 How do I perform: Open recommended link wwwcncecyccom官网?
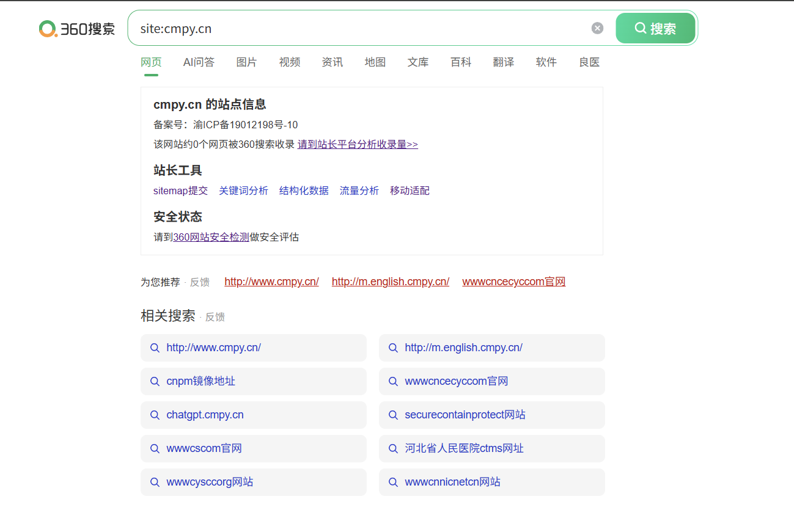tap(514, 282)
